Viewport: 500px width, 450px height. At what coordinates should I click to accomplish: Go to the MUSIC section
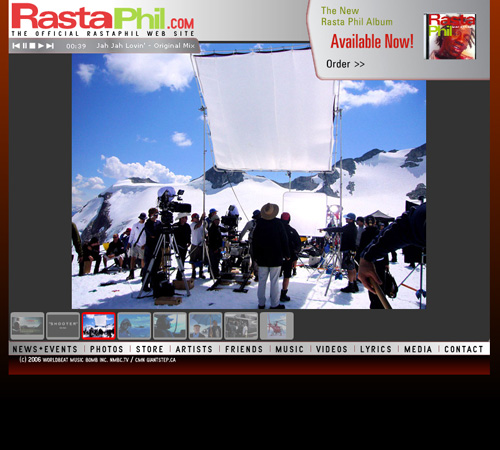(289, 349)
